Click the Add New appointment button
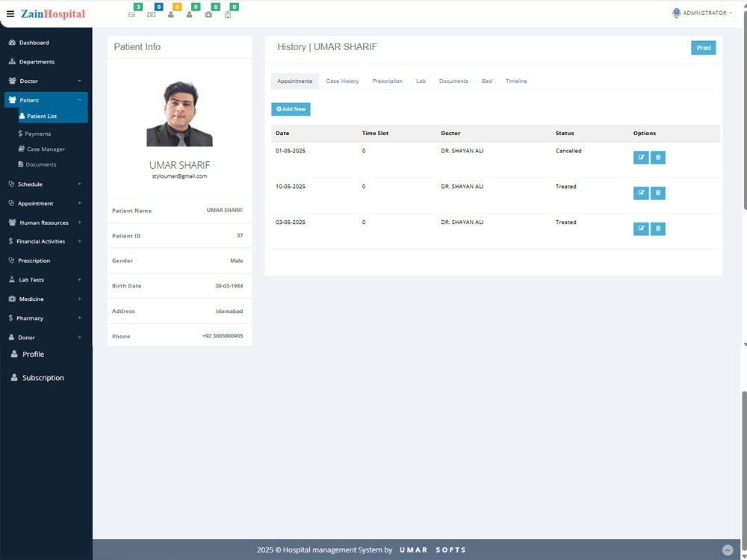Screen dimensions: 747x560 coord(291,109)
